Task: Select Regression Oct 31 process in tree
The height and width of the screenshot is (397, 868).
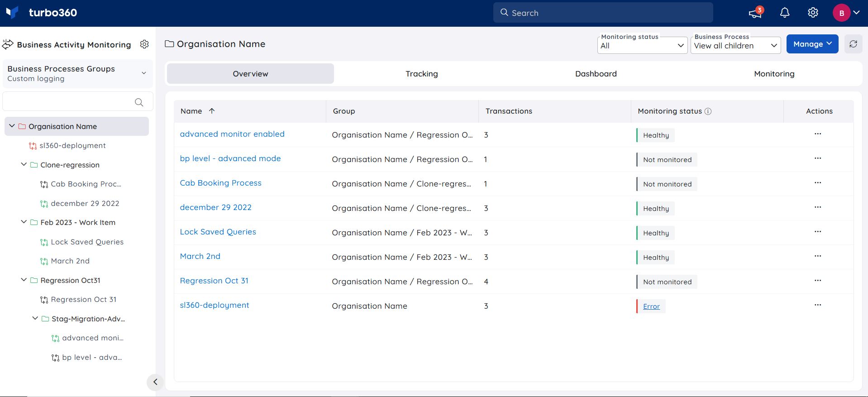Action: (84, 300)
